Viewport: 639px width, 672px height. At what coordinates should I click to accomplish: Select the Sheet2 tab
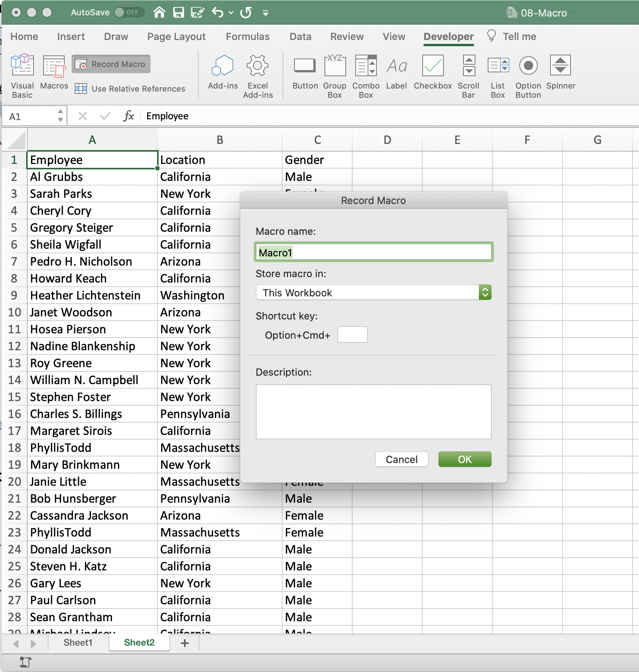tap(139, 642)
